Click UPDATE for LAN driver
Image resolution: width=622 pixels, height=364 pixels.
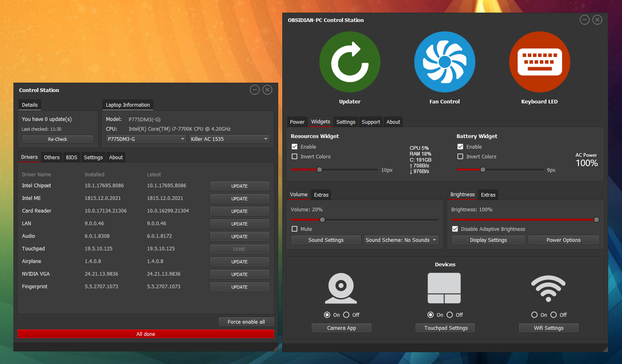240,224
